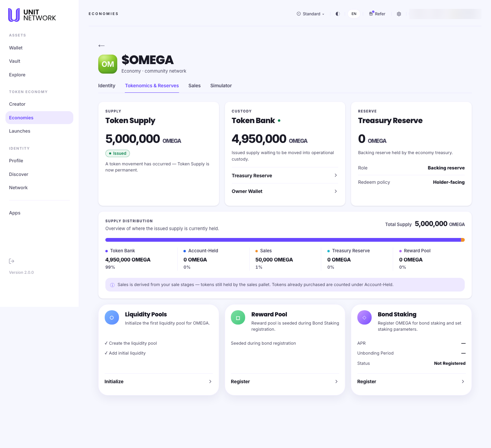Click the info icon in sales notice
Viewport: 491px width, 448px height.
(112, 285)
